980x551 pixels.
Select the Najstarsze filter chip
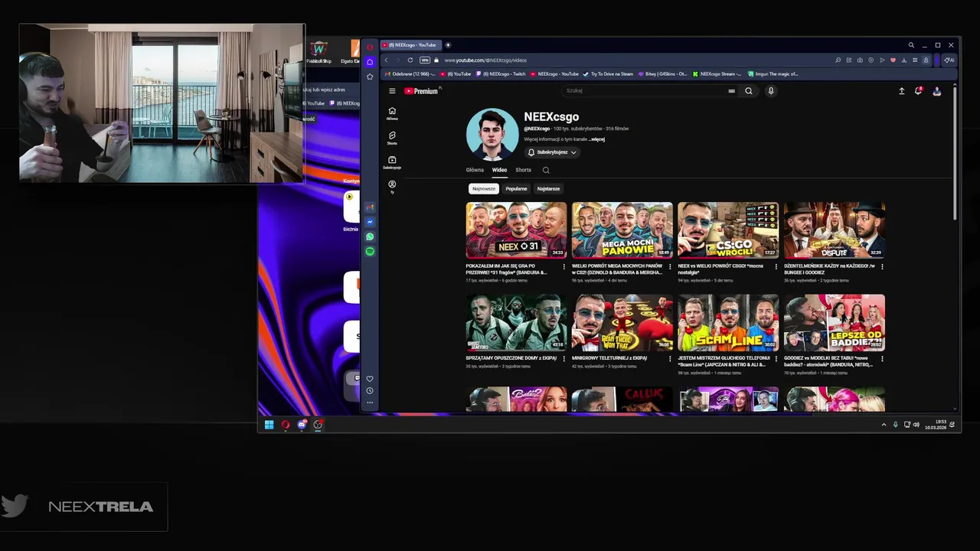[548, 188]
